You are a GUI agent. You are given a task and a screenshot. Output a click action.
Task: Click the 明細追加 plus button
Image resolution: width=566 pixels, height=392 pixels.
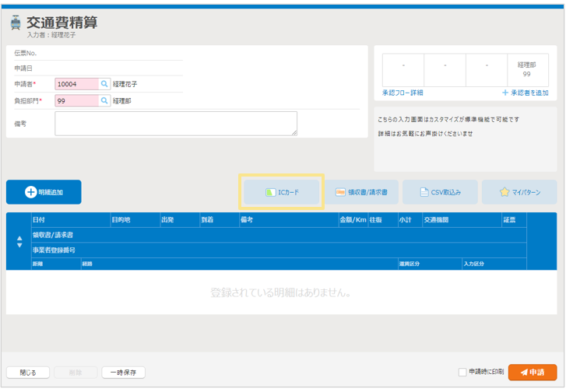[44, 192]
